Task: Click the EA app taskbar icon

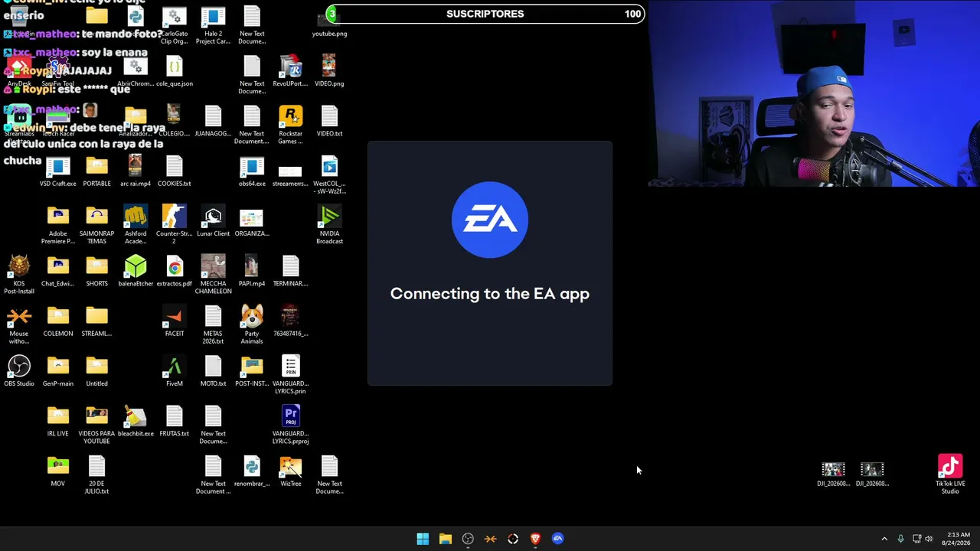Action: point(558,539)
